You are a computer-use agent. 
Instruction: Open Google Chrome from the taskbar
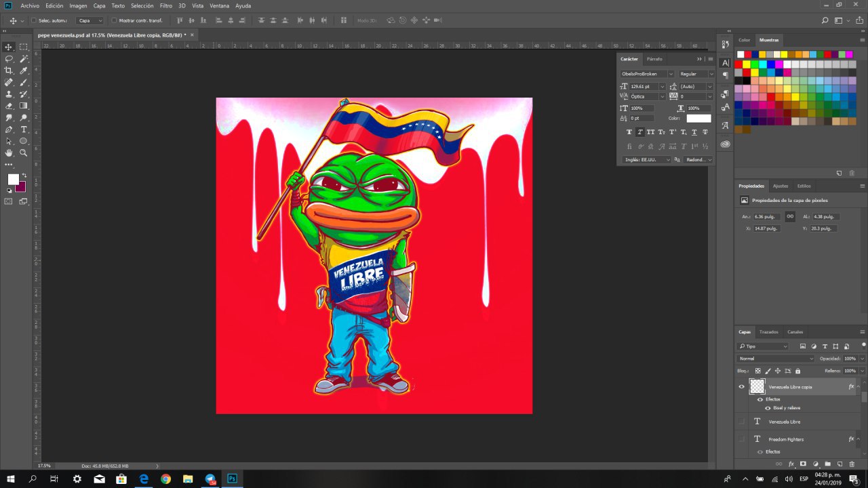(x=166, y=479)
